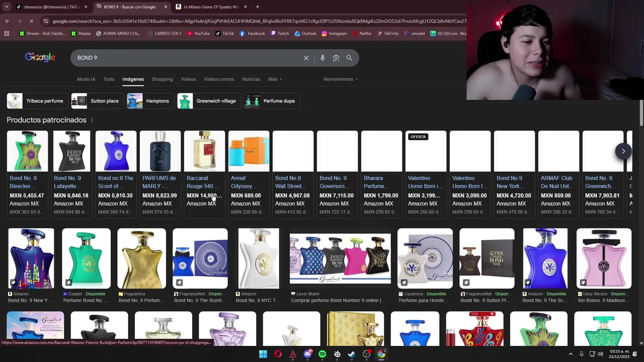The width and height of the screenshot is (644, 362).
Task: Show hidden system tray icons chevron
Action: tap(571, 354)
